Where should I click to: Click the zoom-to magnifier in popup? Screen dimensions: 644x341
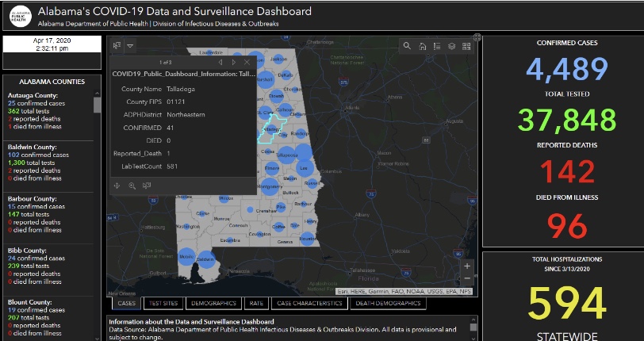(132, 186)
